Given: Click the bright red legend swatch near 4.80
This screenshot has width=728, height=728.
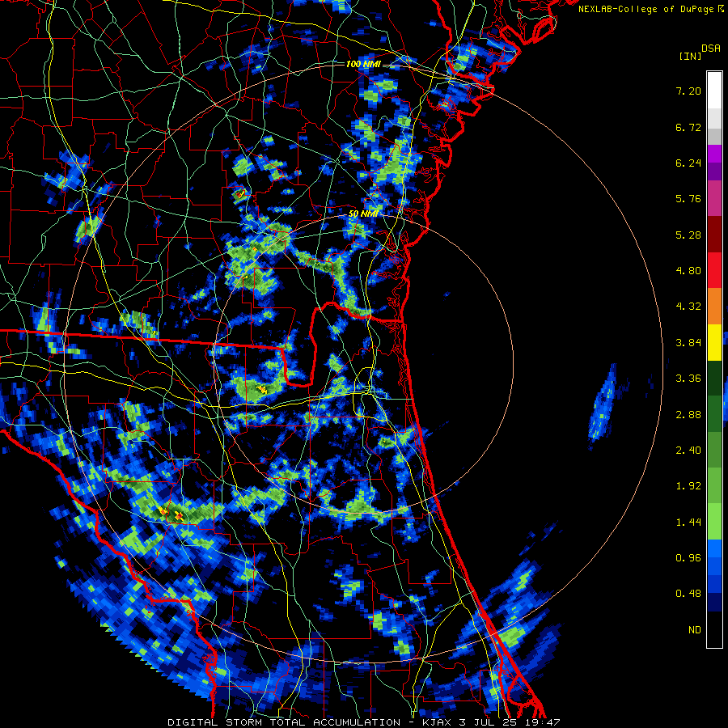Looking at the screenshot, I should [714, 270].
